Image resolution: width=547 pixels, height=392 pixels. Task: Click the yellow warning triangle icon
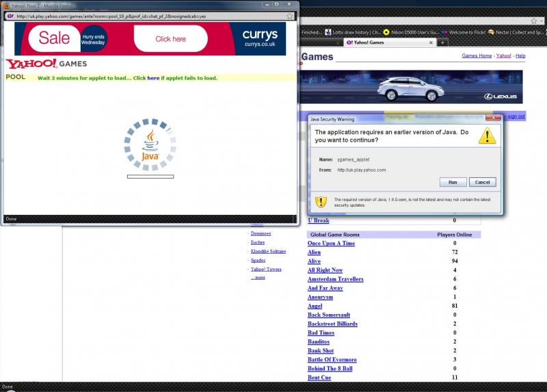pos(486,135)
